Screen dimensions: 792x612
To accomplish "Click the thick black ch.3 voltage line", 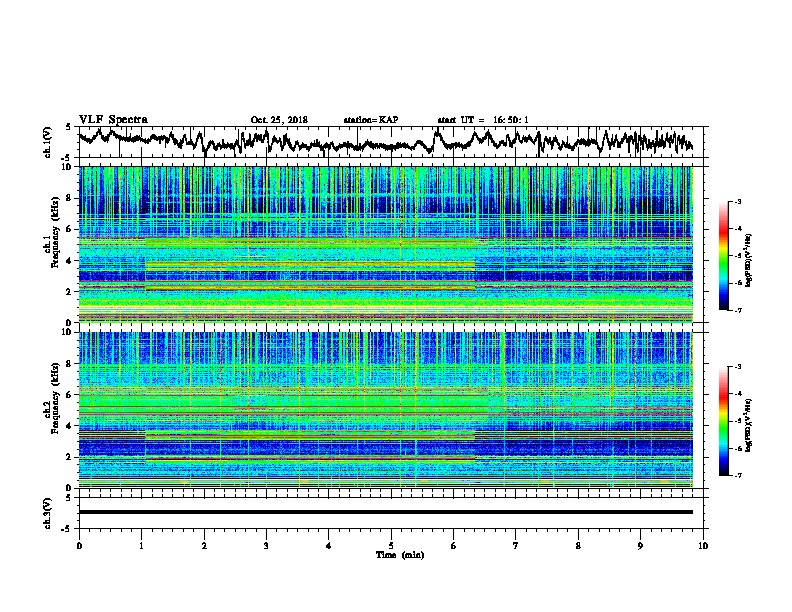I will click(x=386, y=512).
